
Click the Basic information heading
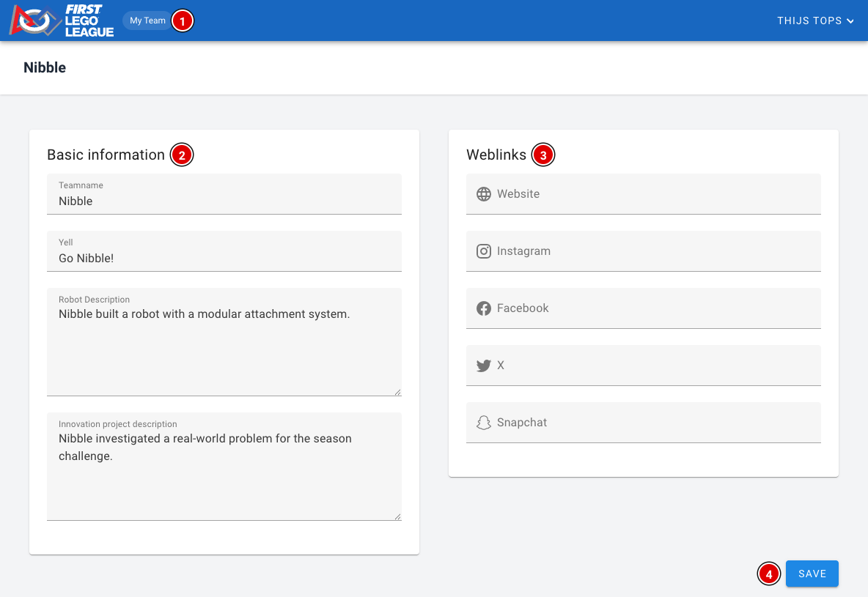click(x=106, y=155)
